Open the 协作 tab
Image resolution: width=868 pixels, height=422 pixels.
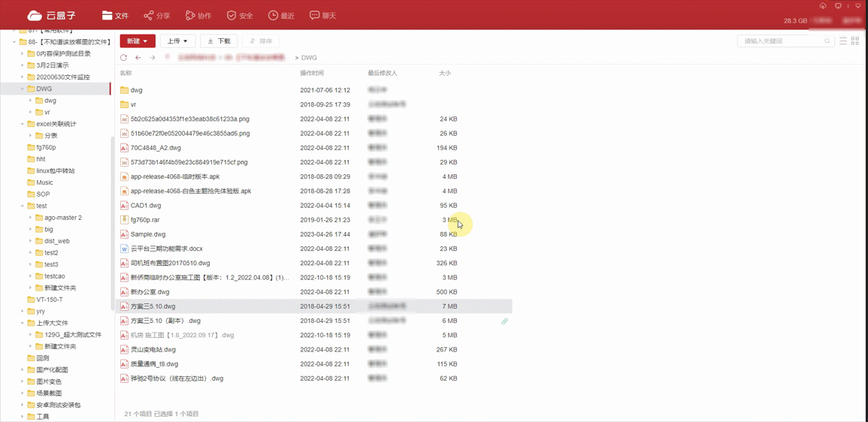coord(198,16)
